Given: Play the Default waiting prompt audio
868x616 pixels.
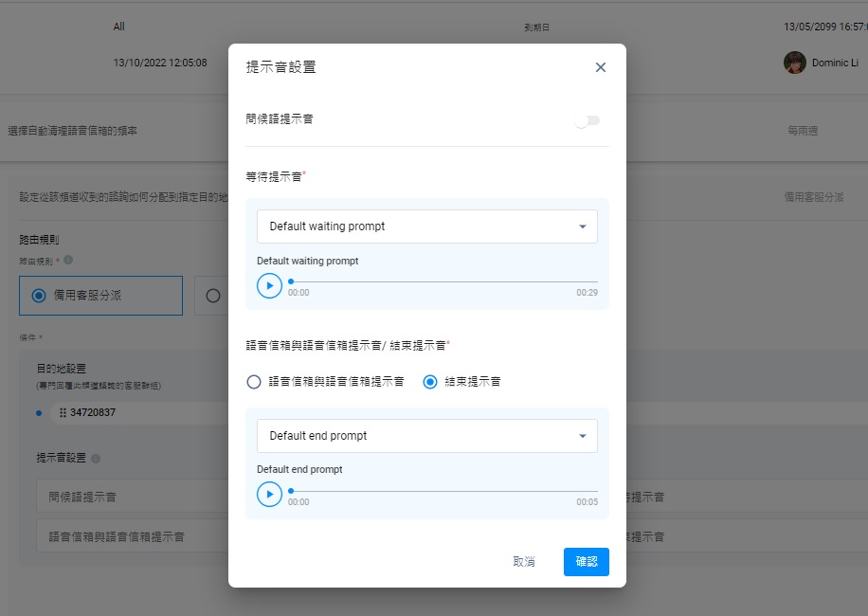Looking at the screenshot, I should (x=269, y=283).
